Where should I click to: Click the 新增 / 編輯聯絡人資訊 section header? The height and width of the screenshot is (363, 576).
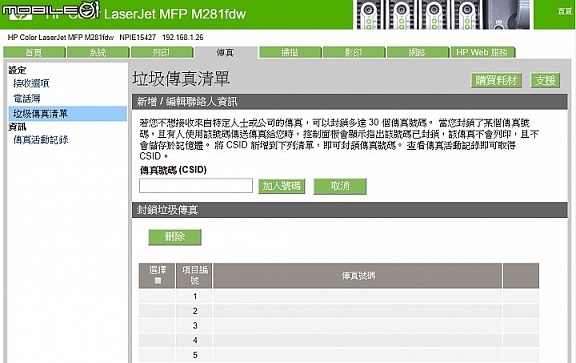point(350,101)
